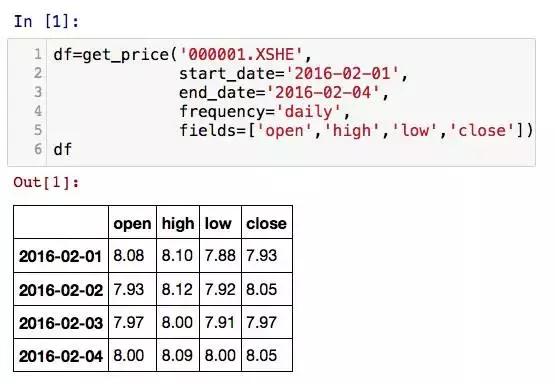555x384 pixels.
Task: Click the 2016-02-01 row index
Action: (x=61, y=256)
